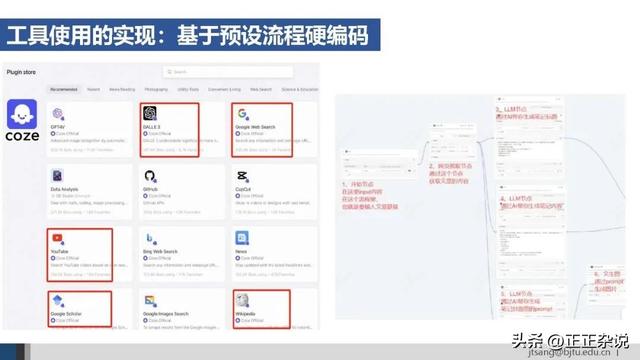The image size is (640, 360).
Task: Click the News plugin icon
Action: [242, 238]
